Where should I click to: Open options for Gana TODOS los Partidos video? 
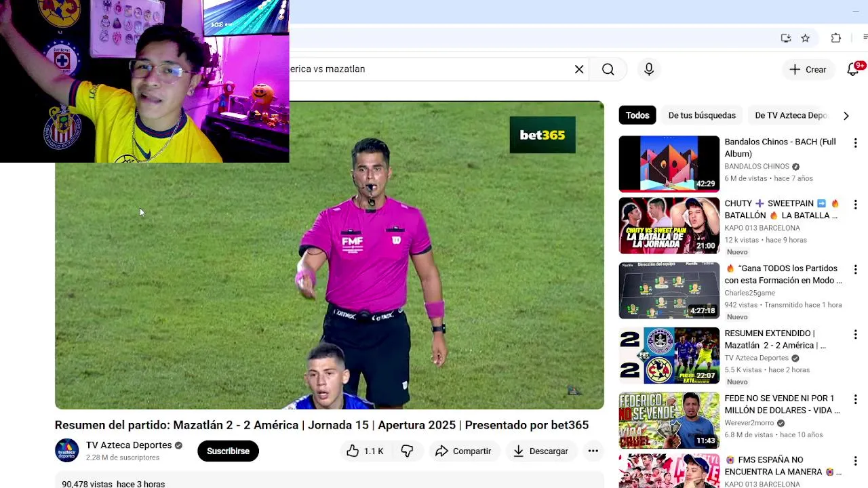click(855, 269)
